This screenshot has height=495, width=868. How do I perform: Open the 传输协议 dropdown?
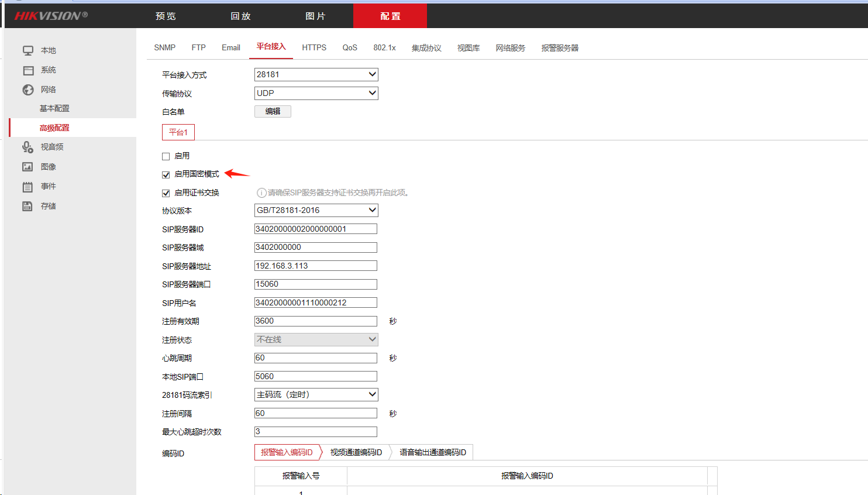pyautogui.click(x=316, y=93)
